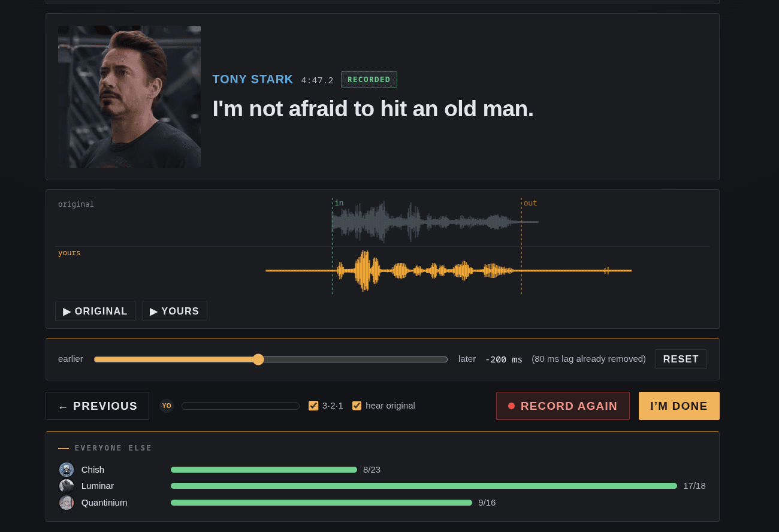The height and width of the screenshot is (532, 779).
Task: Click the name Chish
Action: pos(93,470)
